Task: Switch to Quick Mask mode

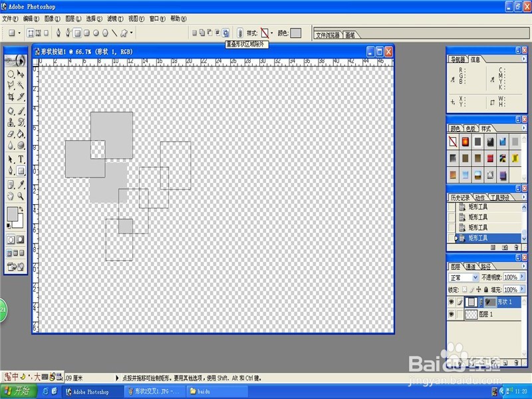Action: (21, 239)
